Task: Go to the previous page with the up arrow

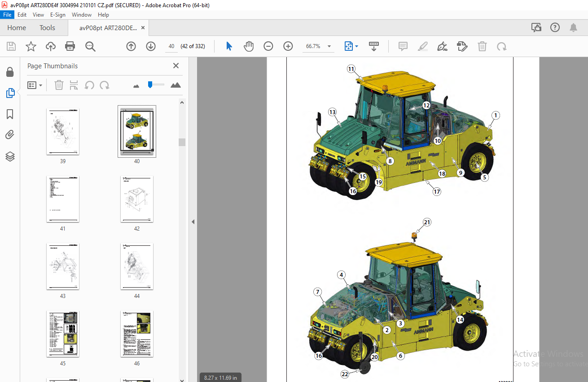Action: coord(131,46)
